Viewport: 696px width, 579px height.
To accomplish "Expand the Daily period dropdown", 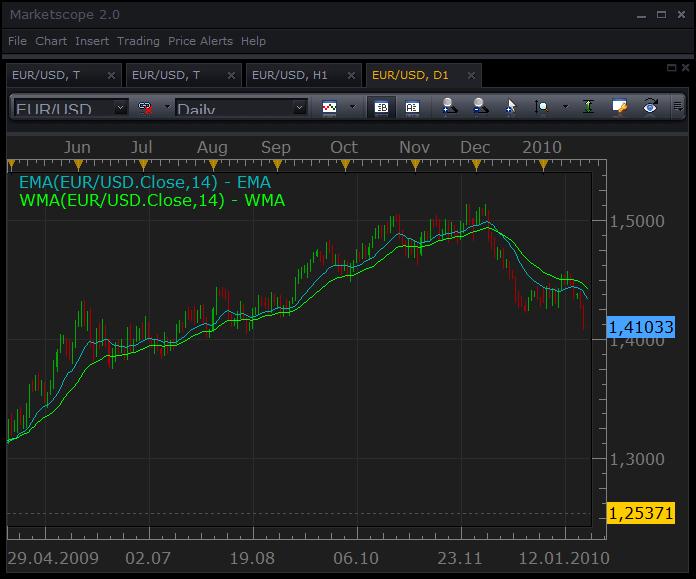I will (x=300, y=107).
